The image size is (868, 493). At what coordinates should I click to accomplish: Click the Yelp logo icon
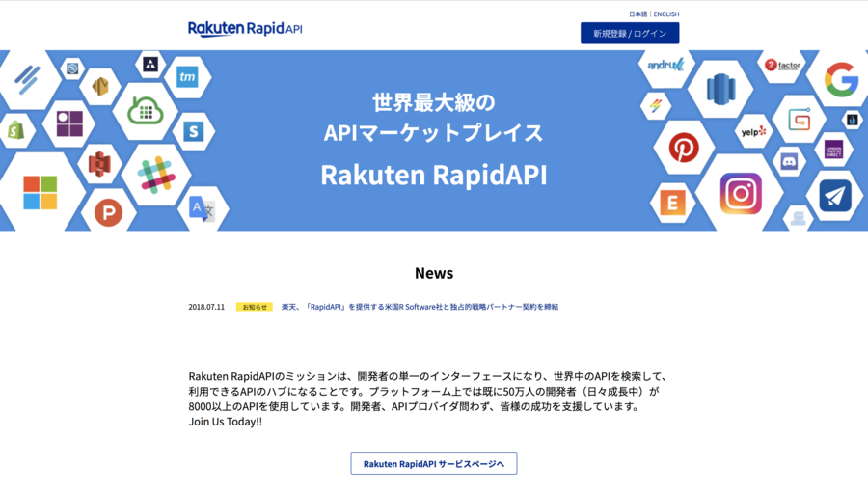point(754,132)
